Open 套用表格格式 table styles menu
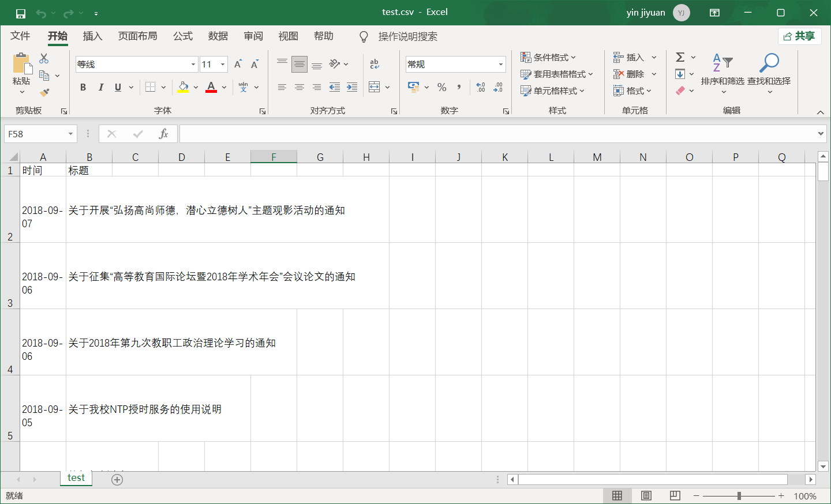This screenshot has width=831, height=504. (557, 74)
